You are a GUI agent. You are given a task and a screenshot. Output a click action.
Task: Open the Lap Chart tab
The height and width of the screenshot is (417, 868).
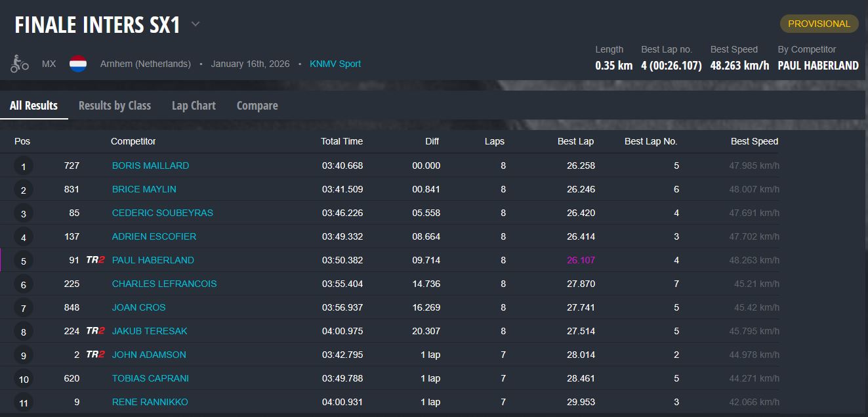pos(194,106)
